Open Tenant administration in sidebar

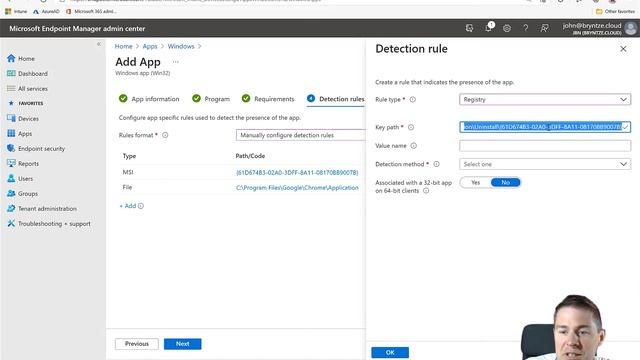47,209
